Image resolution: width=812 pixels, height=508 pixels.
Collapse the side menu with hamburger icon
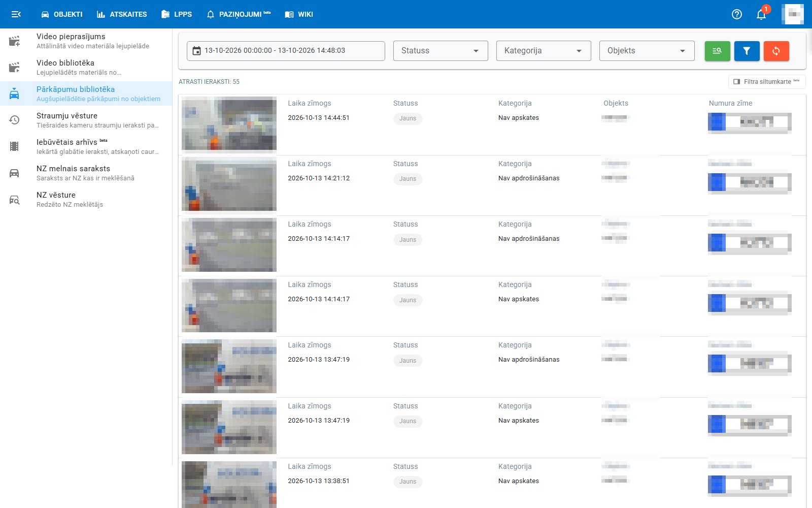click(16, 14)
